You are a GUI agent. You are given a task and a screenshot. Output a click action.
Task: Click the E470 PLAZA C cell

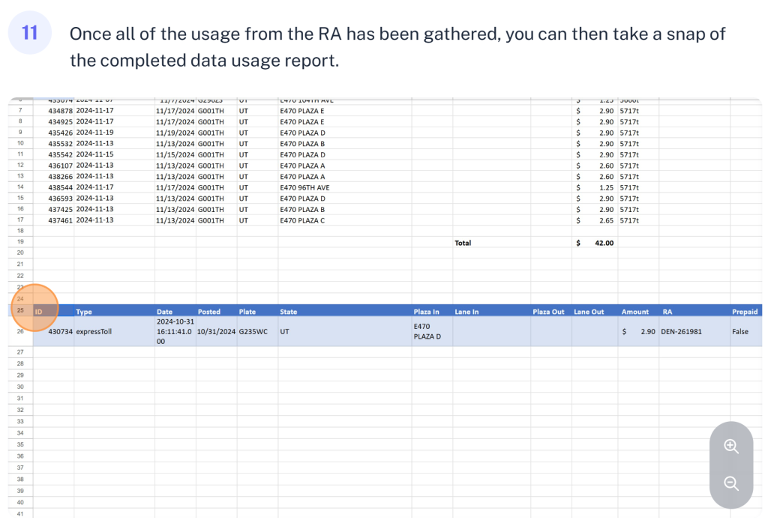pyautogui.click(x=302, y=220)
